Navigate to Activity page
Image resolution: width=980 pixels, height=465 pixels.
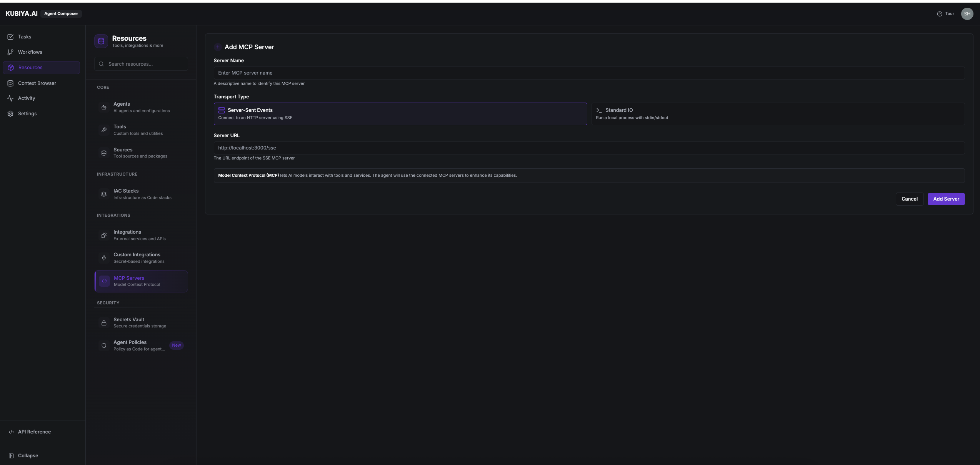coord(41,98)
